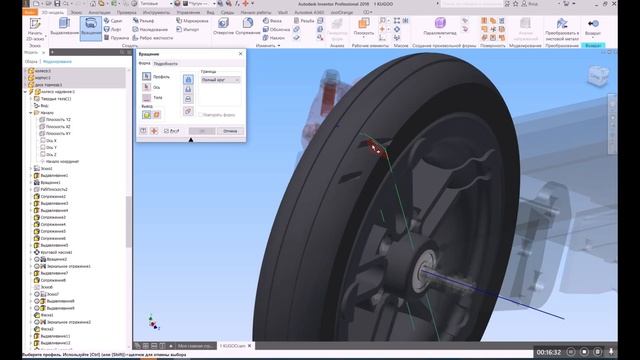Open the Проверка ribbon tab
This screenshot has height=360, width=640.
pyautogui.click(x=127, y=12)
